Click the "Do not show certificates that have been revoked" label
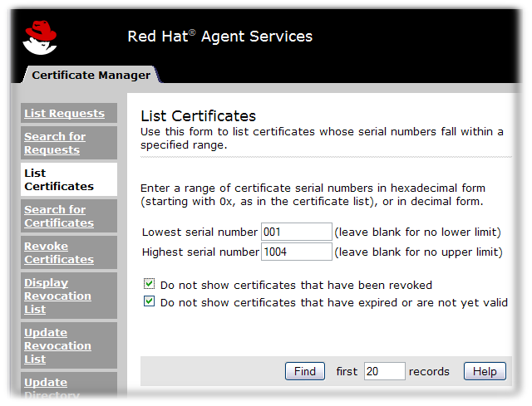The height and width of the screenshot is (406, 532). [x=296, y=285]
